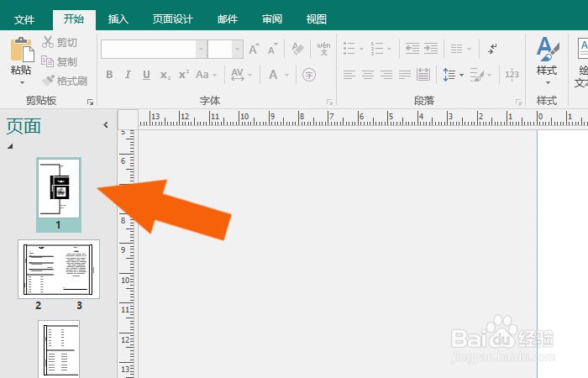Open the Font Color dropdown arrow
588x378 pixels.
287,75
